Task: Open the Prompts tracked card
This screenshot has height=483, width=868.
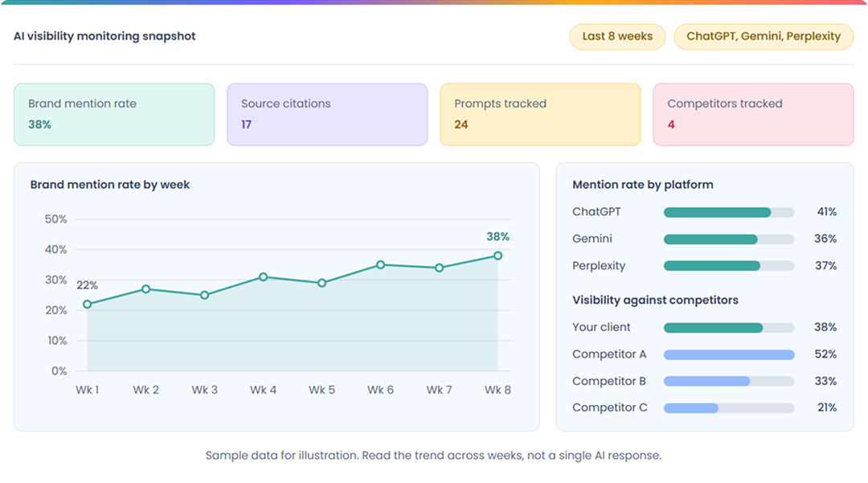Action: [540, 115]
